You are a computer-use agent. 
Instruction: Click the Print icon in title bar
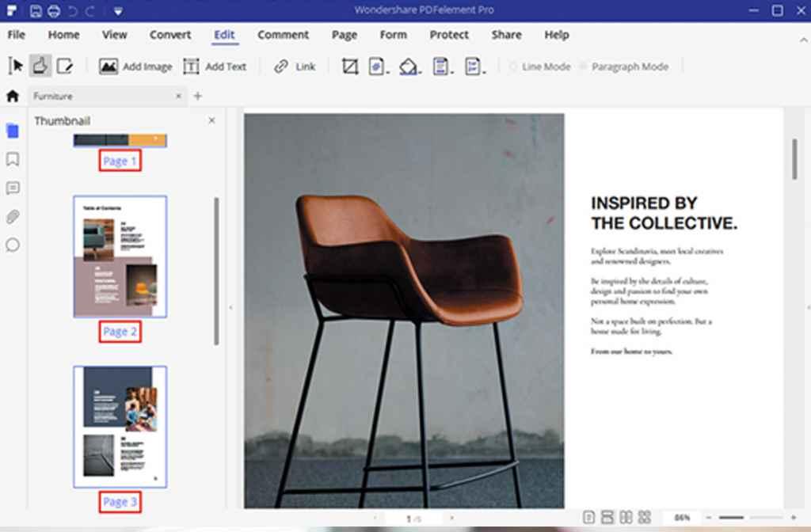54,11
